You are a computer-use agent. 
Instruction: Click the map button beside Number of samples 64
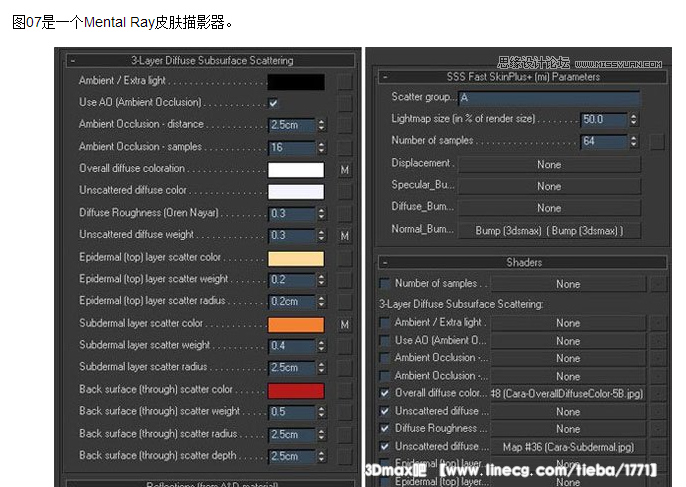pyautogui.click(x=657, y=142)
